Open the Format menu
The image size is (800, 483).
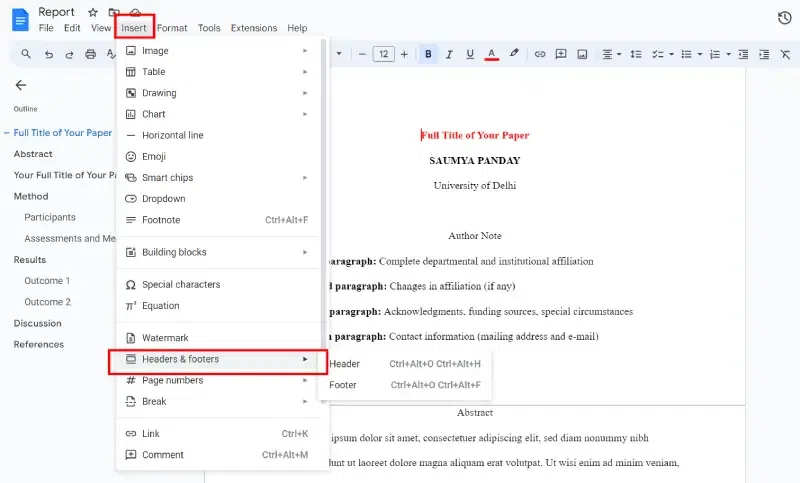click(x=172, y=28)
